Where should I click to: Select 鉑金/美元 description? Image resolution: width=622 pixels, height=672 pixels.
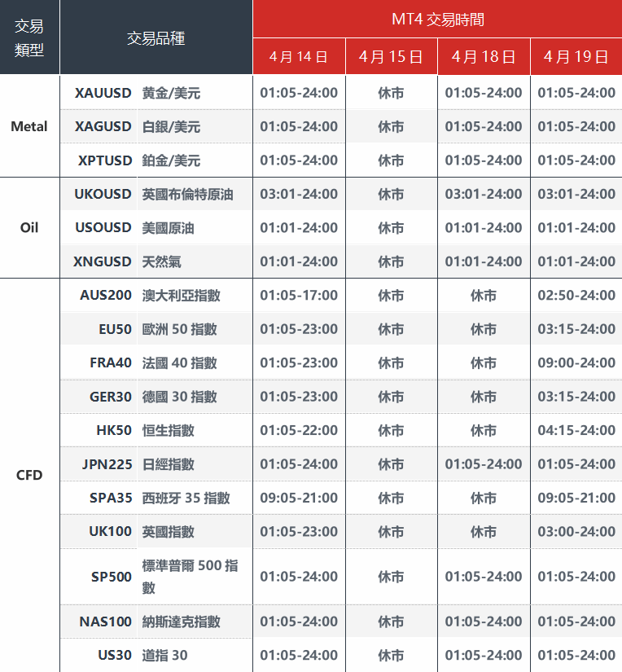[171, 160]
